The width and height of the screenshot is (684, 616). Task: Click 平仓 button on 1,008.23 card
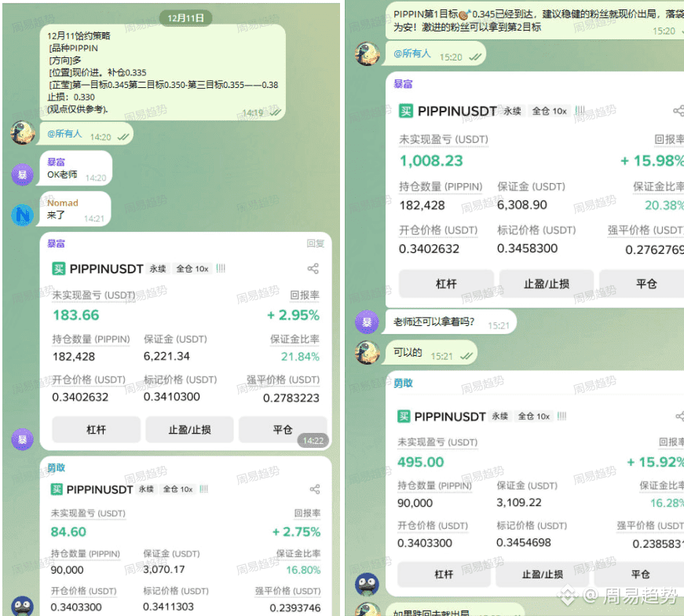(x=646, y=284)
